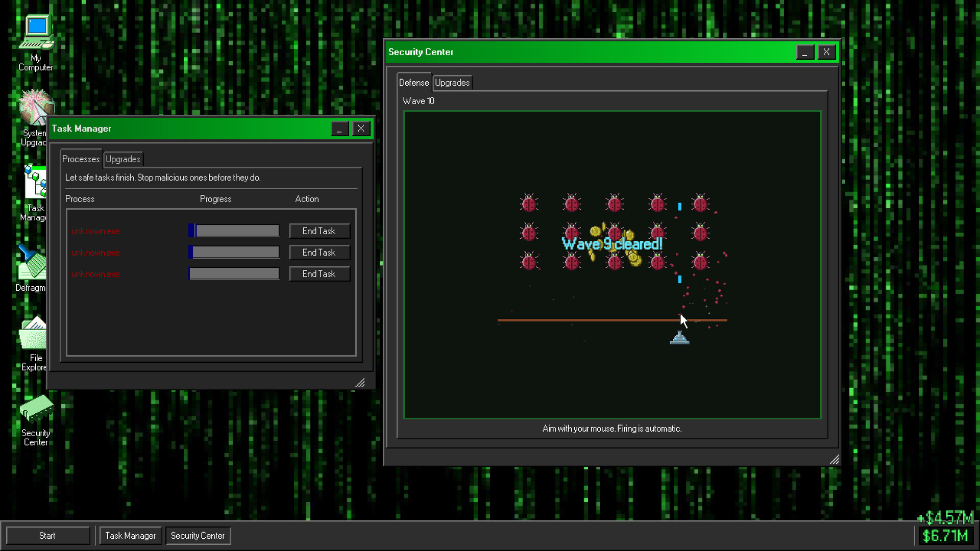Switch to the Processes tab in Task Manager
Viewport: 980px width, 551px height.
[81, 159]
